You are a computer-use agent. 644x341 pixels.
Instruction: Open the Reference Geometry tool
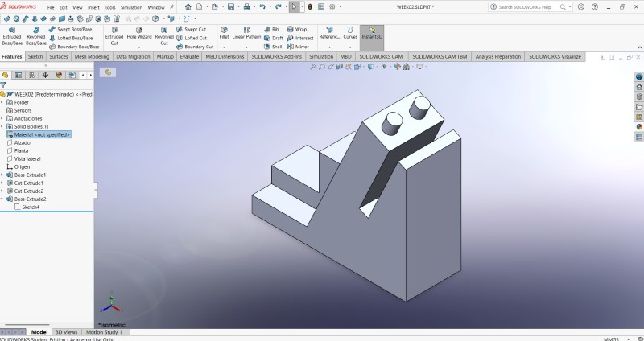pyautogui.click(x=329, y=33)
